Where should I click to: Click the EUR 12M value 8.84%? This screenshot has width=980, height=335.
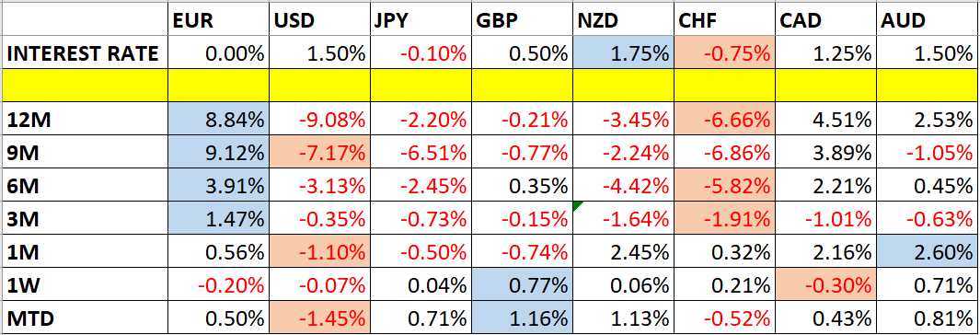point(218,120)
